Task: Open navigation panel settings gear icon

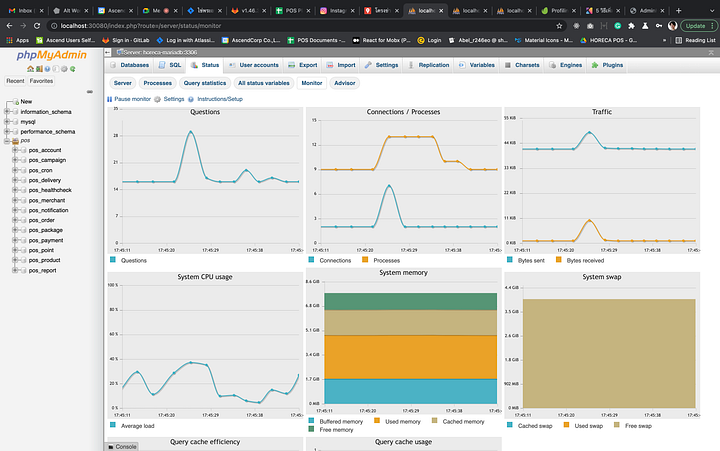Action: (64, 69)
